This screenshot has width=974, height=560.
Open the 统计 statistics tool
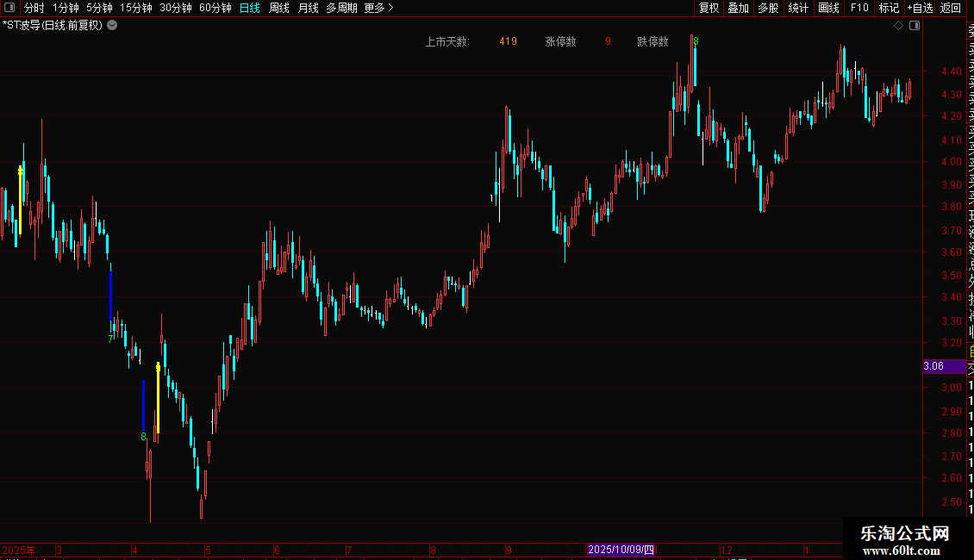pos(798,8)
